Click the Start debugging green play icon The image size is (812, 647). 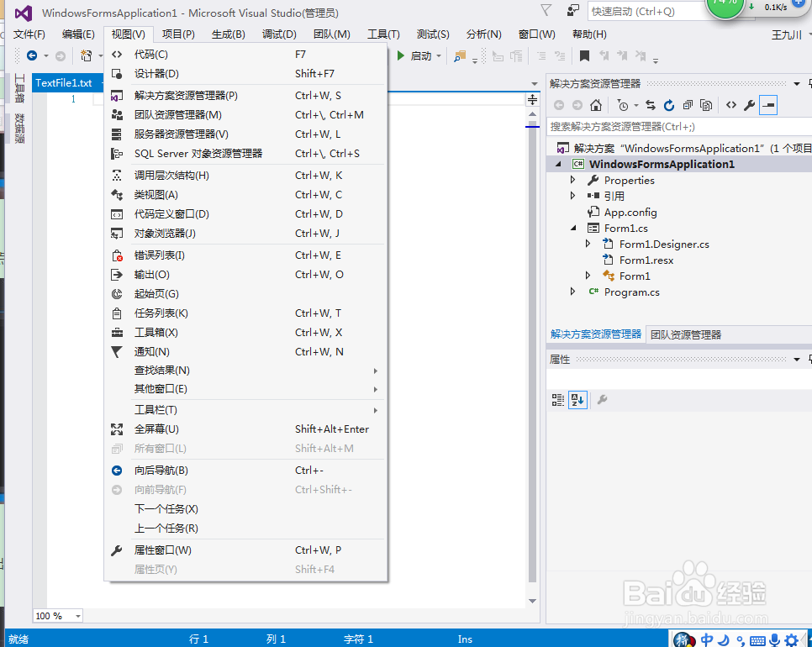pyautogui.click(x=400, y=55)
